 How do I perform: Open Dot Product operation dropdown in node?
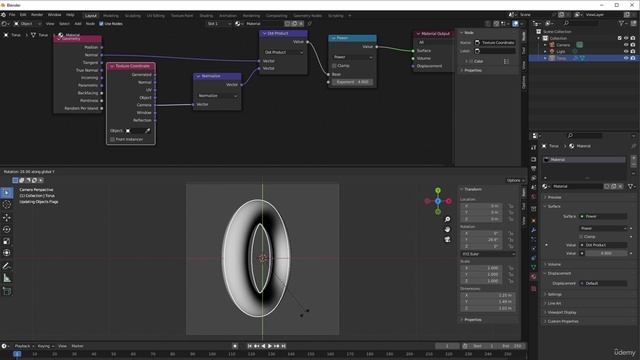click(284, 52)
